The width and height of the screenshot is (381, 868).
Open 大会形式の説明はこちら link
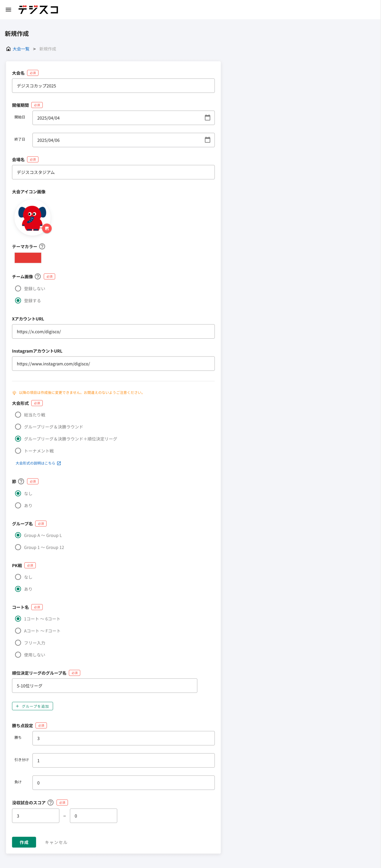[x=38, y=463]
